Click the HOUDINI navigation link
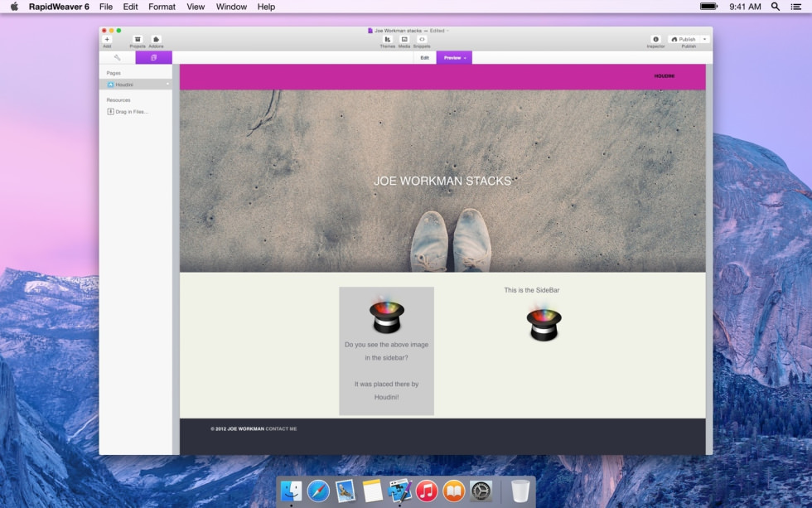The height and width of the screenshot is (508, 812). (665, 76)
